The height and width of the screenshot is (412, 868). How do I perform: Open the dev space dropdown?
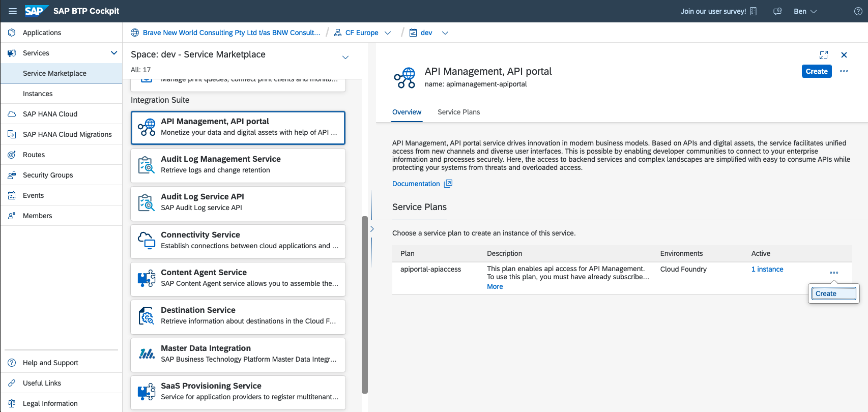pyautogui.click(x=445, y=33)
